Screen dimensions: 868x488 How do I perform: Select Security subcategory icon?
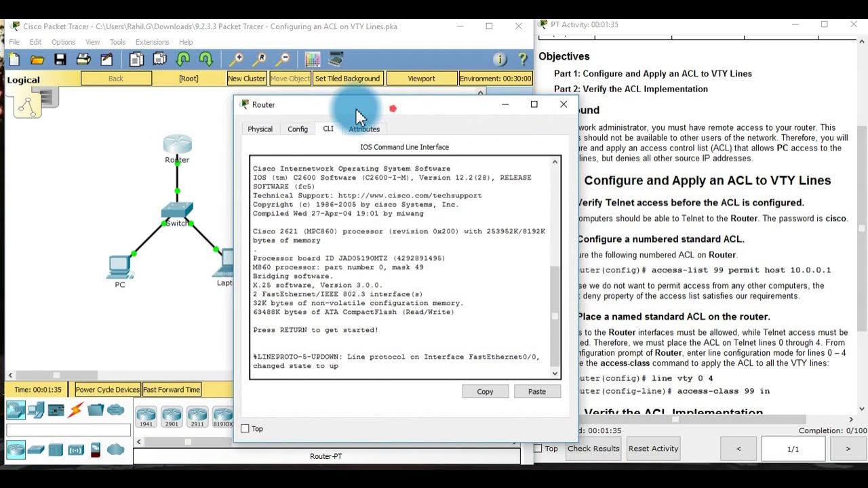coord(96,449)
